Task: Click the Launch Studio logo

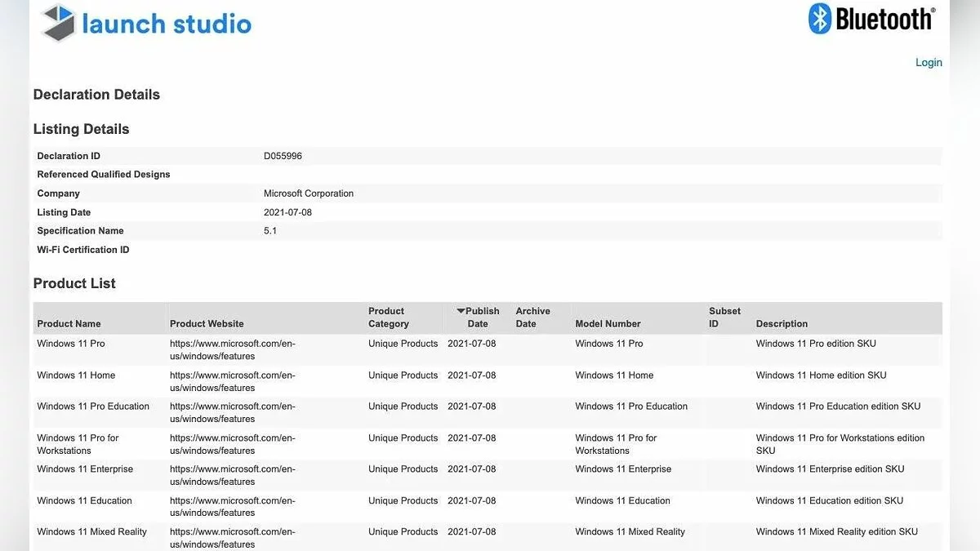Action: click(x=147, y=23)
